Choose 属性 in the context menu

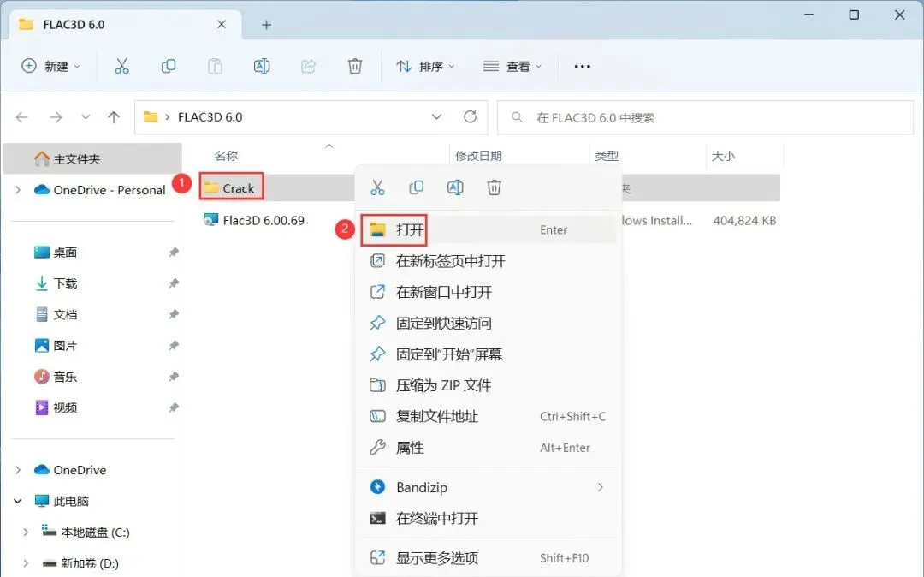tap(489, 448)
